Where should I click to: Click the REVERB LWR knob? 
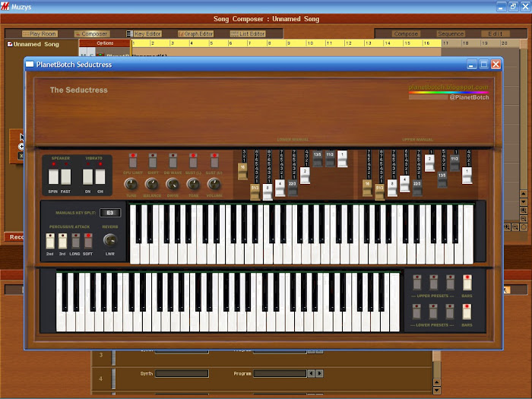click(x=109, y=240)
